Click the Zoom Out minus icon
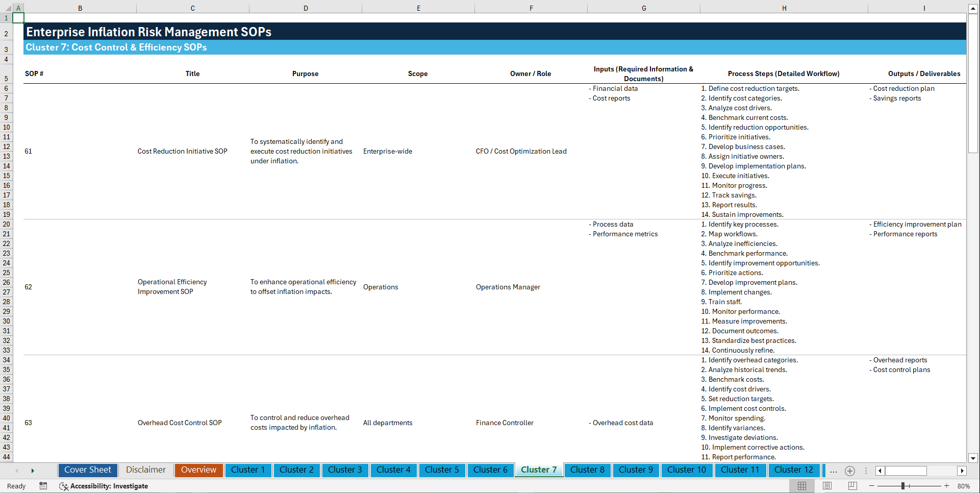 872,486
